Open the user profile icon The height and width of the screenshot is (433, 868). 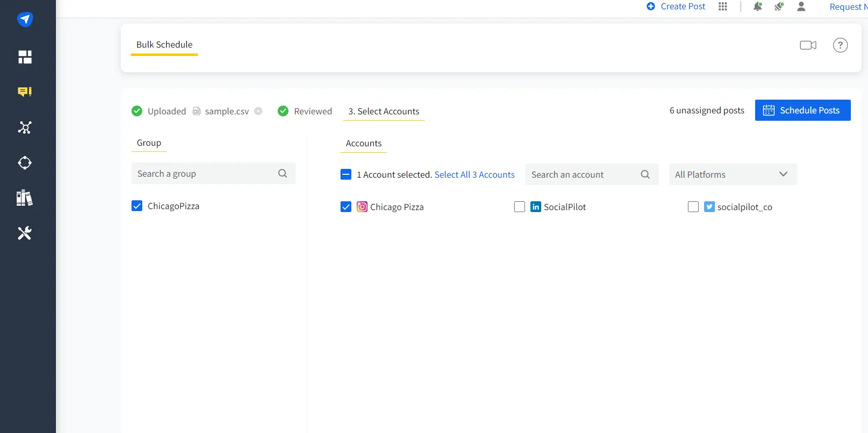[801, 6]
